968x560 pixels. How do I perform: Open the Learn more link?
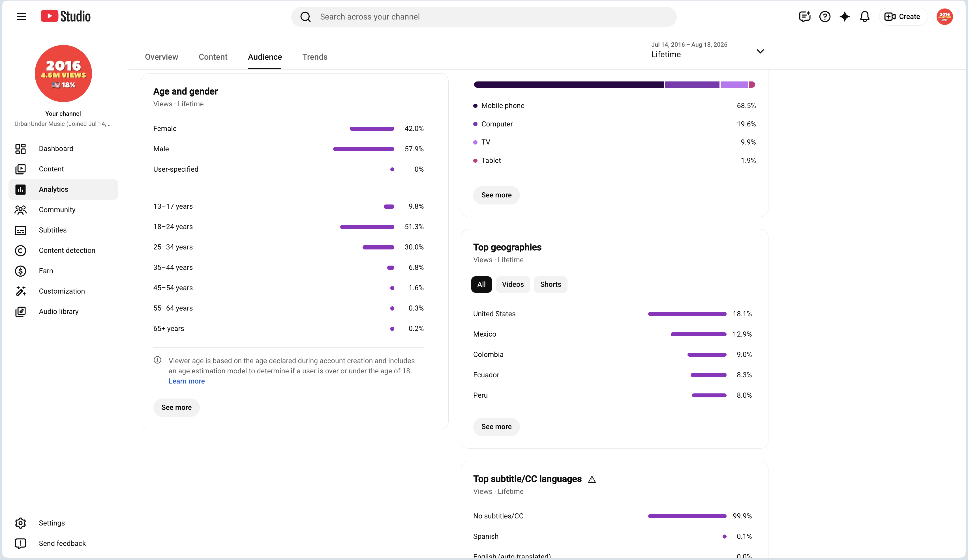187,381
